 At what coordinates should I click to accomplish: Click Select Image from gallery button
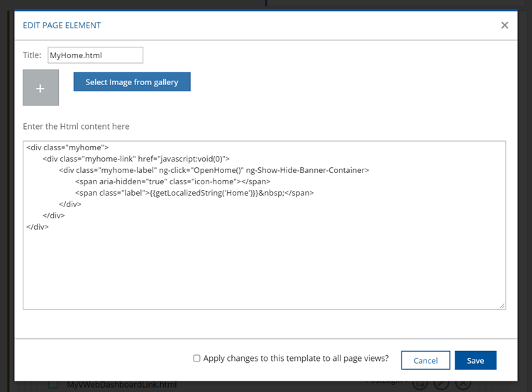(132, 82)
